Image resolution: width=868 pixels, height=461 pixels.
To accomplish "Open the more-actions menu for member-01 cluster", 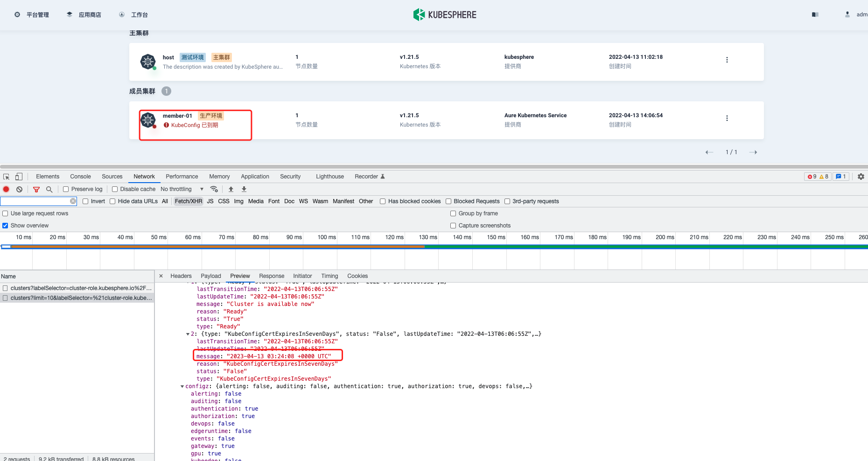I will 727,118.
